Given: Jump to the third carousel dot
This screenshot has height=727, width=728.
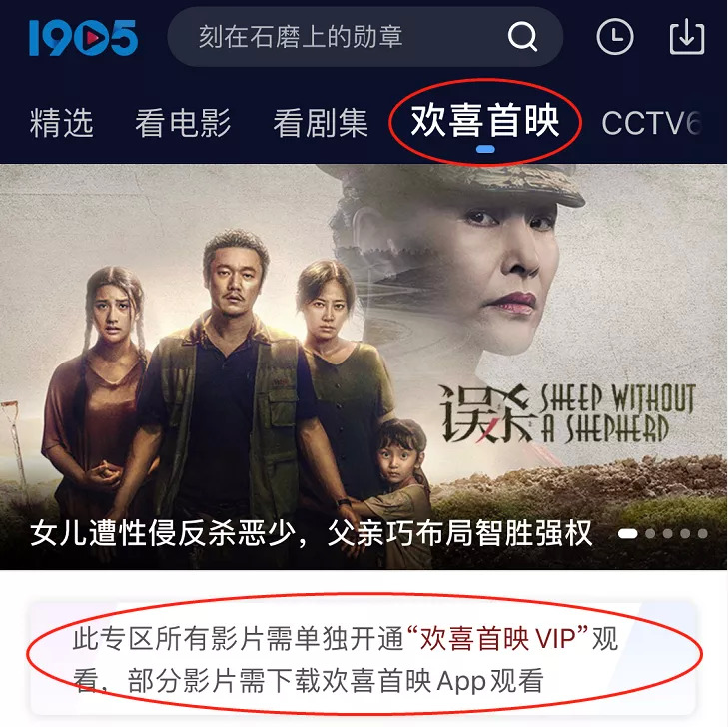Looking at the screenshot, I should pyautogui.click(x=668, y=534).
